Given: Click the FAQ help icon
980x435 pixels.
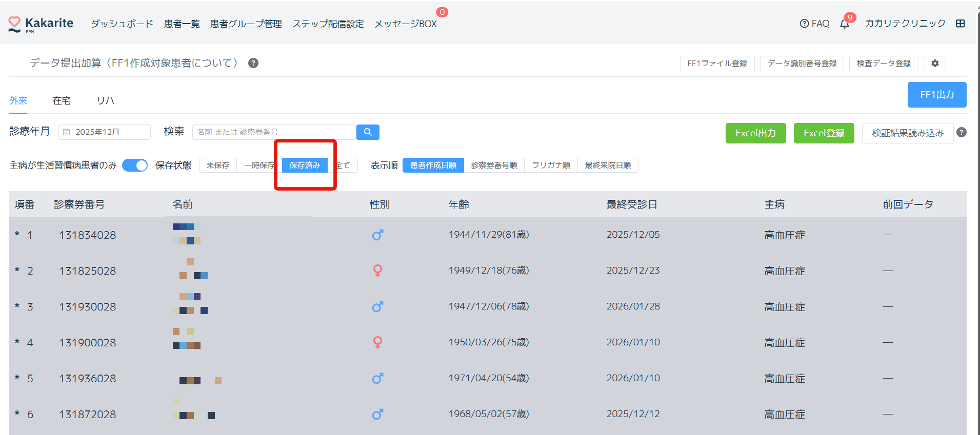Looking at the screenshot, I should tap(804, 24).
